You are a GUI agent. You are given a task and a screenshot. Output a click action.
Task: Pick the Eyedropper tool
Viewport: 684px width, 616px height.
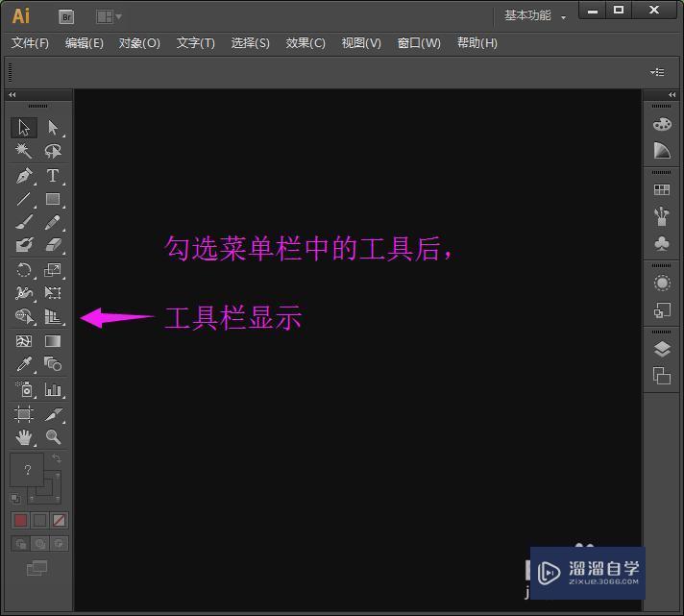pos(24,364)
